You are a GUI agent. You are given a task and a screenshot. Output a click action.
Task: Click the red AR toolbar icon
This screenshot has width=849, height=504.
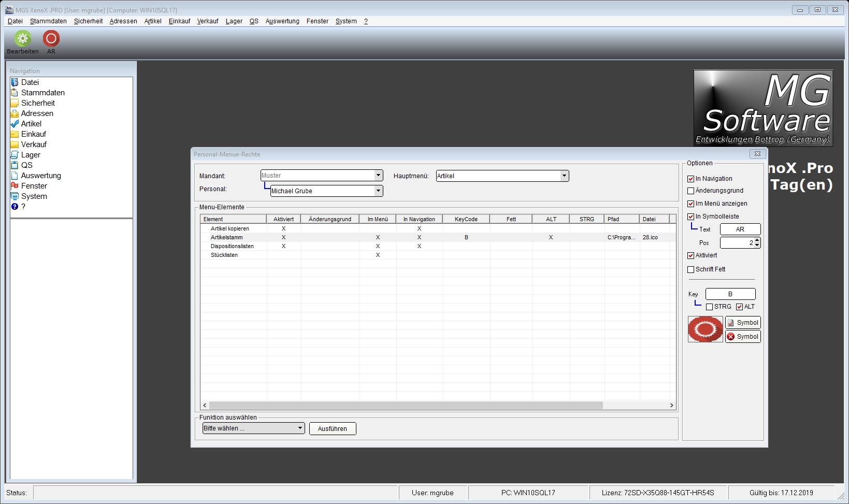point(51,38)
